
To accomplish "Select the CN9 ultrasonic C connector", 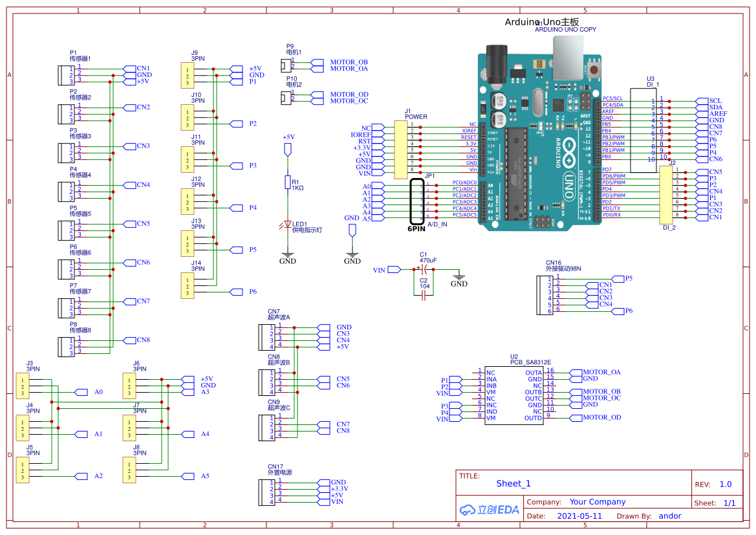I will (x=266, y=428).
